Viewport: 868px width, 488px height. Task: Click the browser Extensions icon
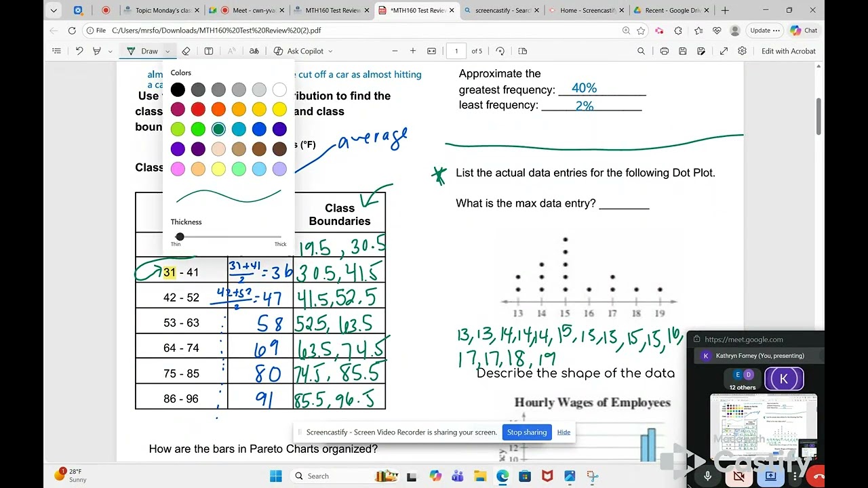click(x=678, y=30)
